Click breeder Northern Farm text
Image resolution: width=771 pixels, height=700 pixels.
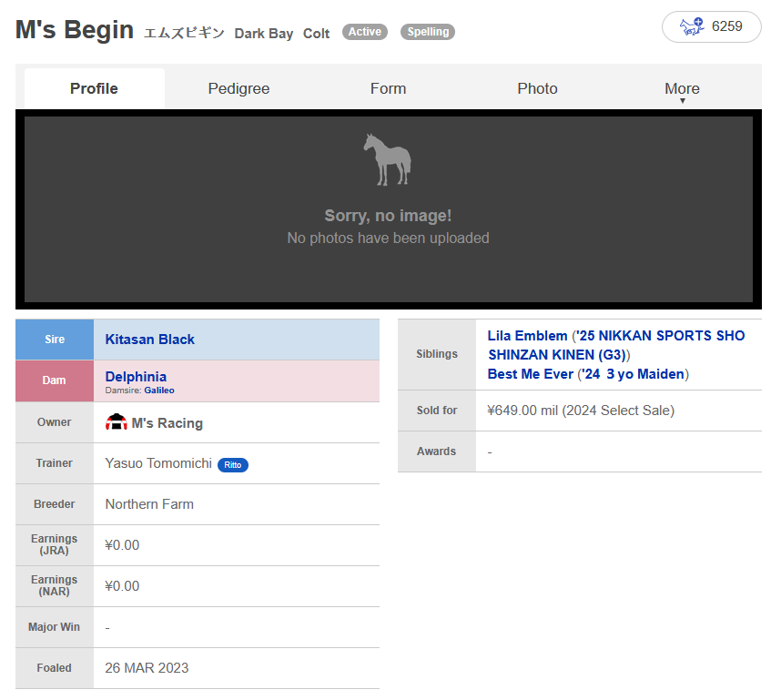(x=149, y=504)
